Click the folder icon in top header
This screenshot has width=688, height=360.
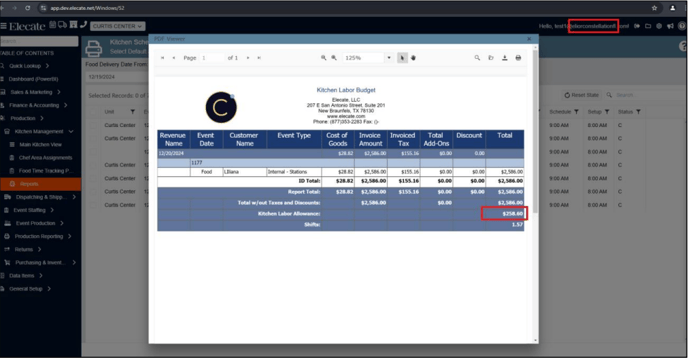648,26
